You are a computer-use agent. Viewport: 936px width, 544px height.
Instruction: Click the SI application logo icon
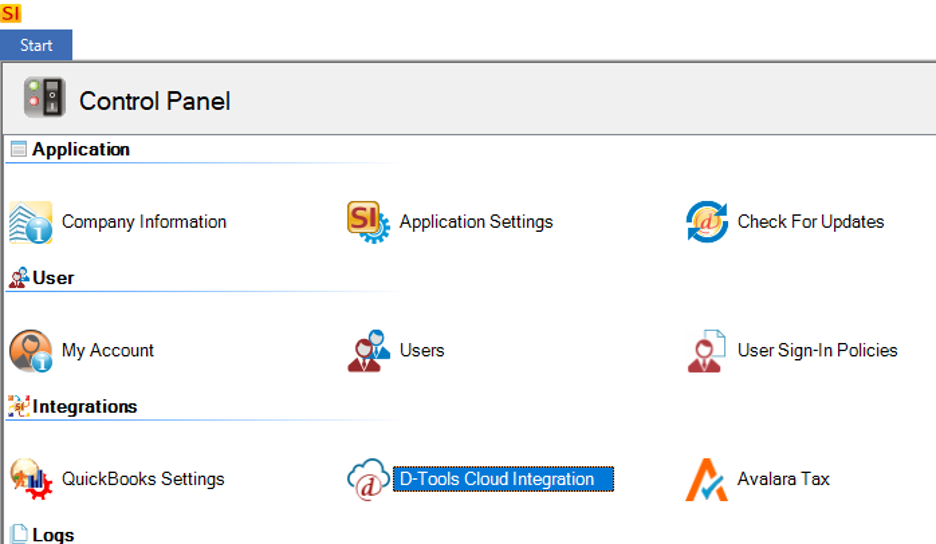tap(11, 13)
